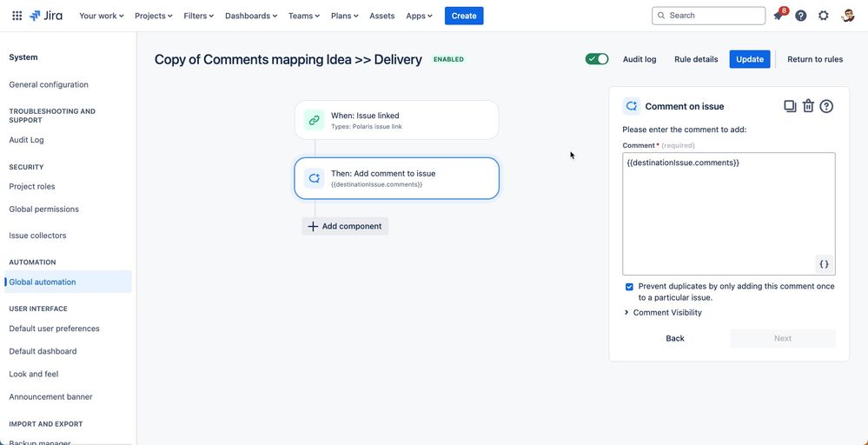Open Apps dropdown menu

(419, 16)
